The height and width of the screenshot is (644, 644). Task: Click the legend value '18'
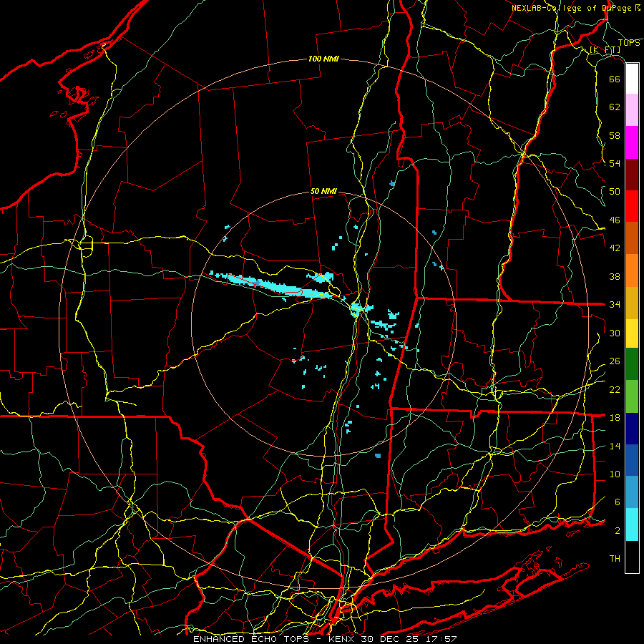pyautogui.click(x=615, y=418)
